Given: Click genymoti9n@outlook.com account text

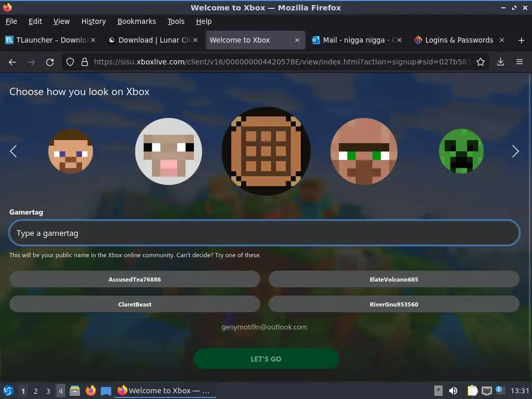Looking at the screenshot, I should 264,327.
